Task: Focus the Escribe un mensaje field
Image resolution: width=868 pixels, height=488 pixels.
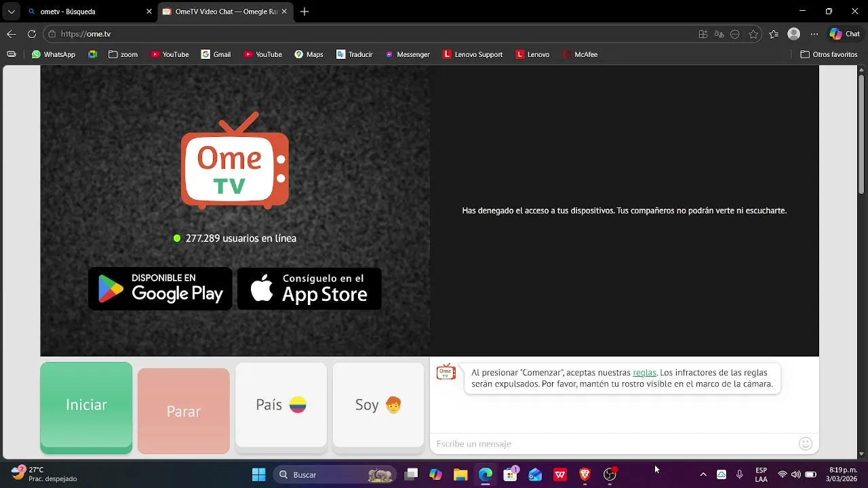Action: [614, 444]
